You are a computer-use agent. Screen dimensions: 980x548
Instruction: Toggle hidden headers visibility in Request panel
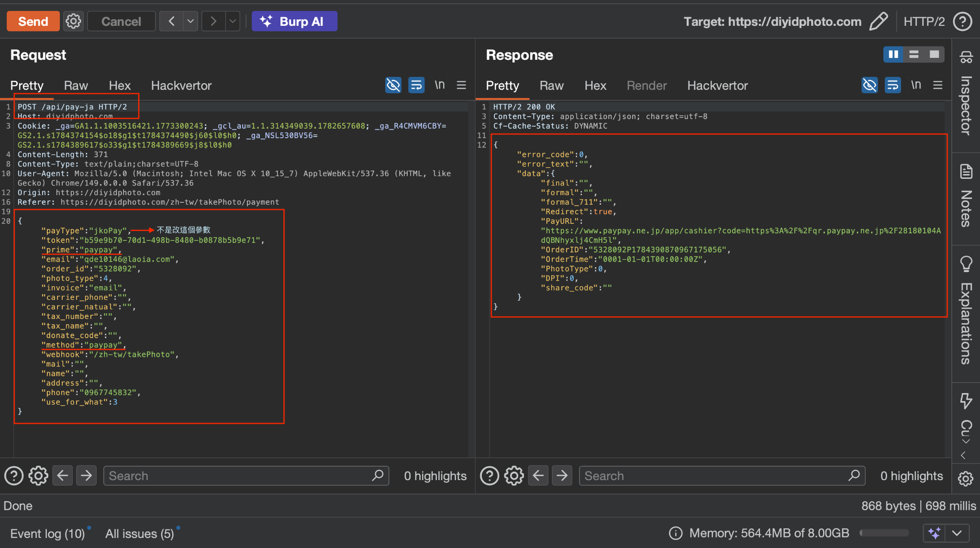(393, 85)
